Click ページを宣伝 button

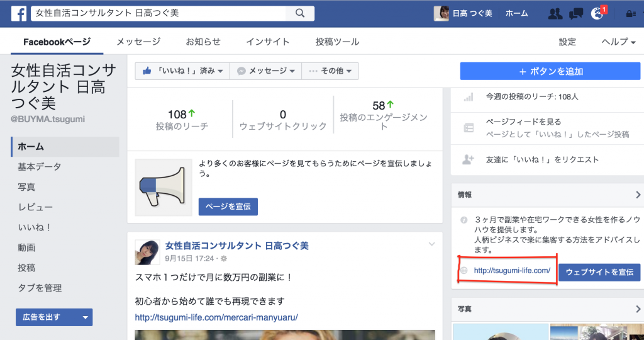coord(228,207)
